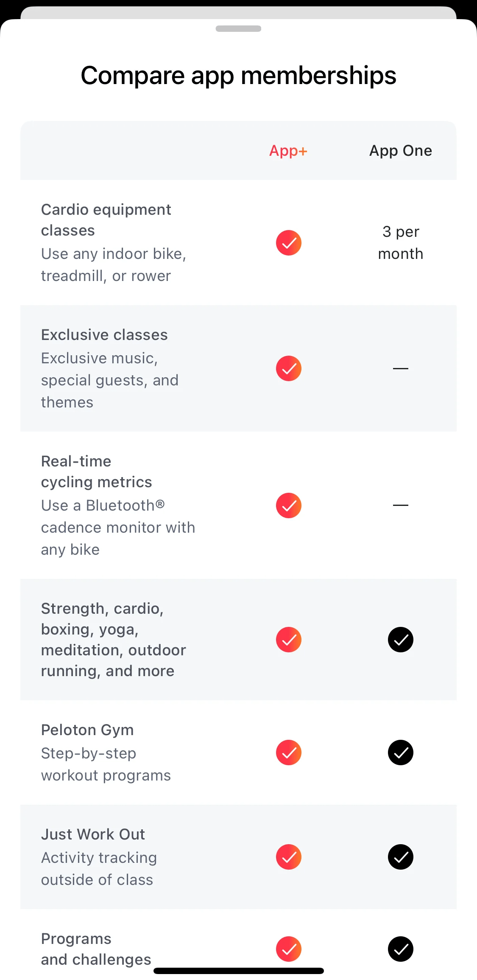Tap the dash for Exclusive classes under App One
The height and width of the screenshot is (980, 477).
point(401,368)
